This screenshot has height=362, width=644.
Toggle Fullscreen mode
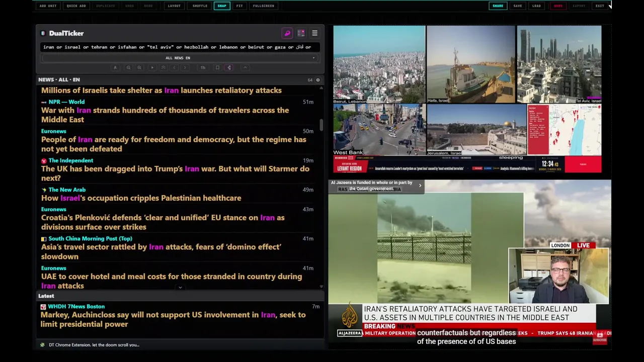(x=264, y=6)
